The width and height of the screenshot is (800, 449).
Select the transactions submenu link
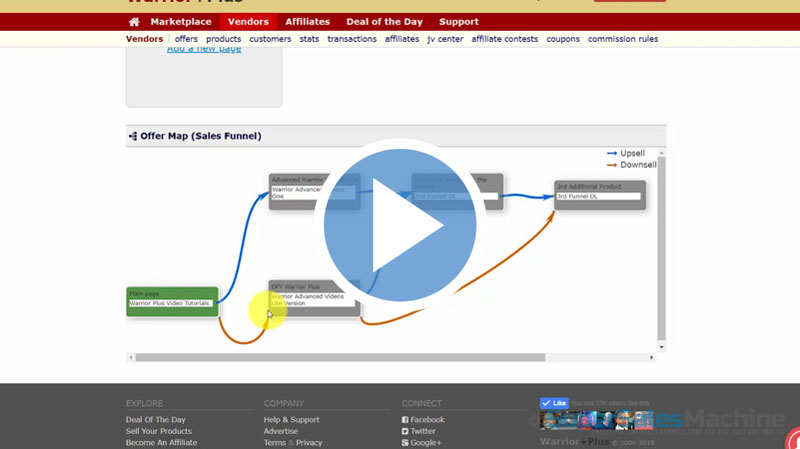tap(352, 39)
